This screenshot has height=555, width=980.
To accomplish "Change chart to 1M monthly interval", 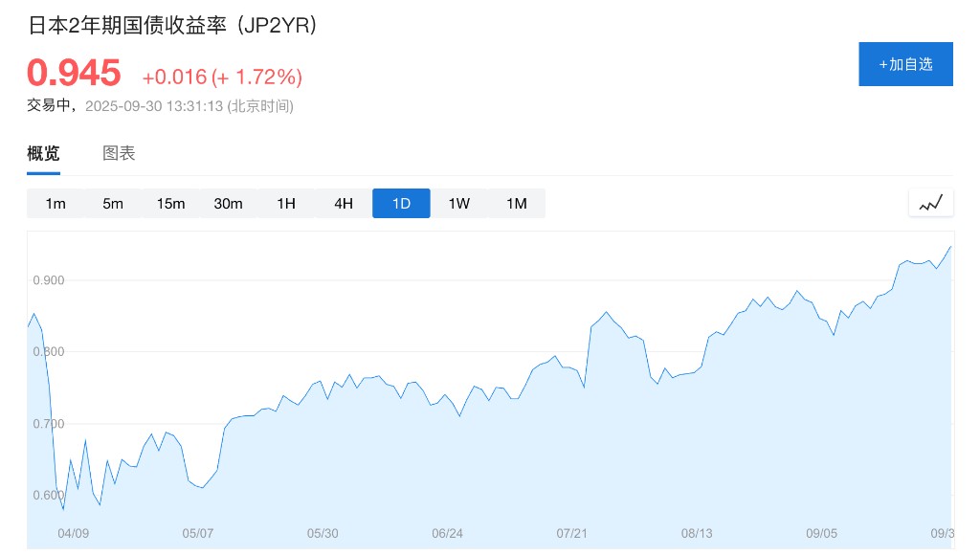I will click(517, 203).
